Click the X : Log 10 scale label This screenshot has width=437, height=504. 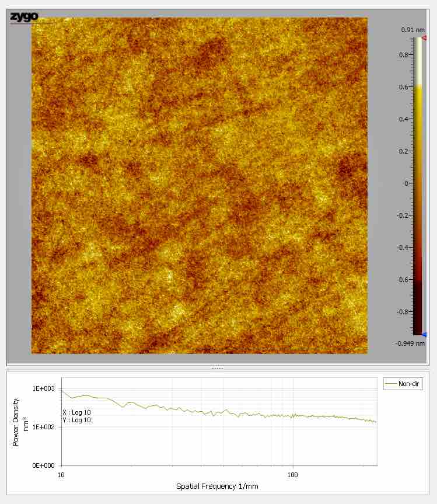(x=76, y=412)
